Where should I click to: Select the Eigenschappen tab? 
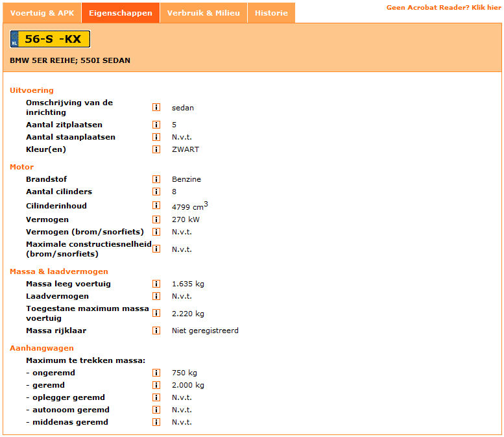point(121,13)
